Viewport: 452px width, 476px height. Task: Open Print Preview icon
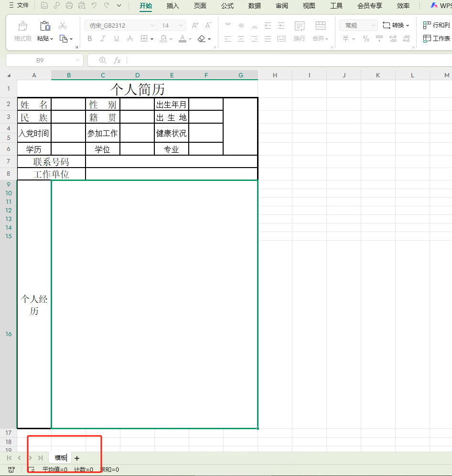point(82,5)
